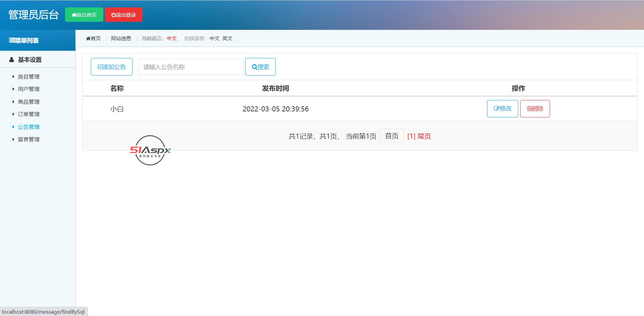This screenshot has width=644, height=316.
Task: Go to 前台首页
Action: point(84,15)
